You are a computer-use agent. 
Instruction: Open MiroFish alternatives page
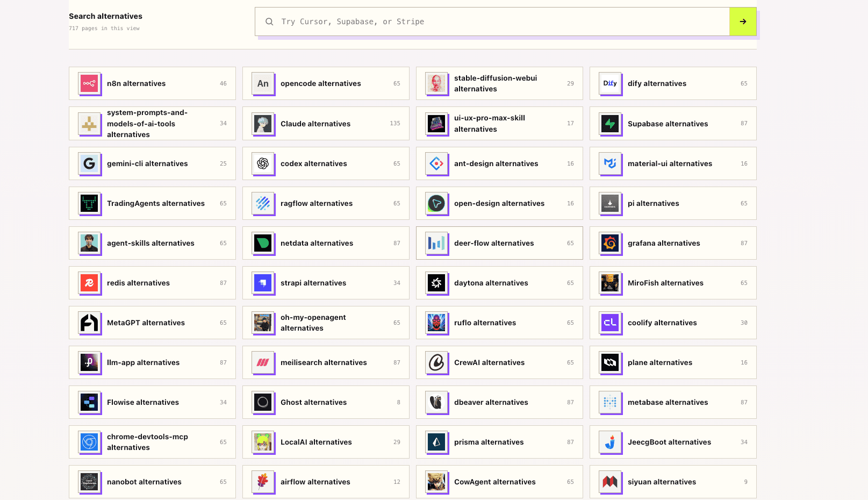673,283
